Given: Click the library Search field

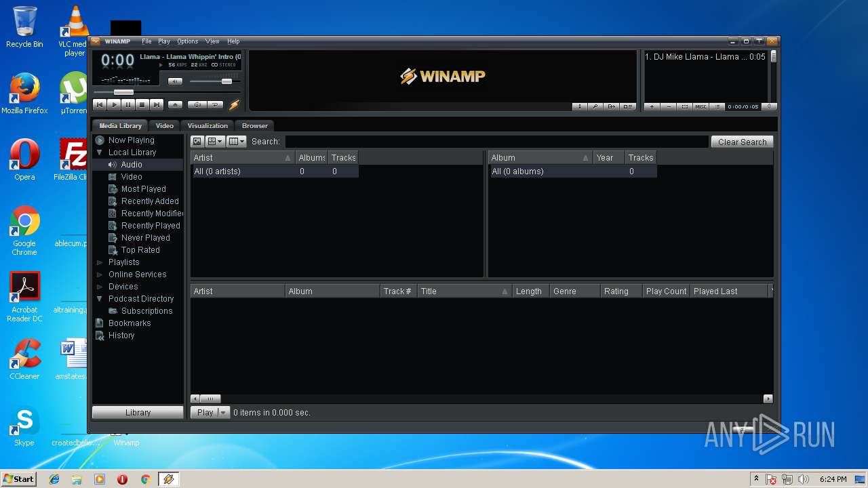Looking at the screenshot, I should click(x=496, y=142).
